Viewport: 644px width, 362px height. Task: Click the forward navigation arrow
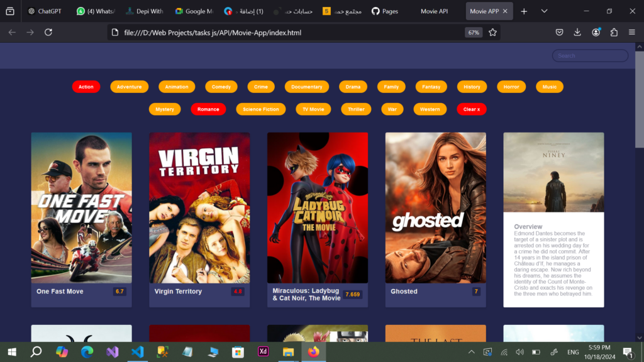click(30, 33)
